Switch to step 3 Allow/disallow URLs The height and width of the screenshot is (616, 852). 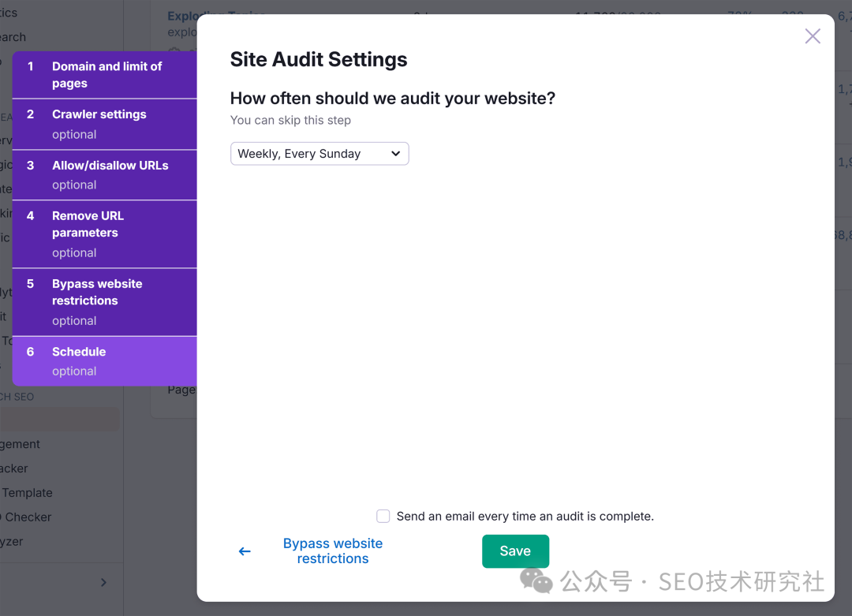point(104,175)
